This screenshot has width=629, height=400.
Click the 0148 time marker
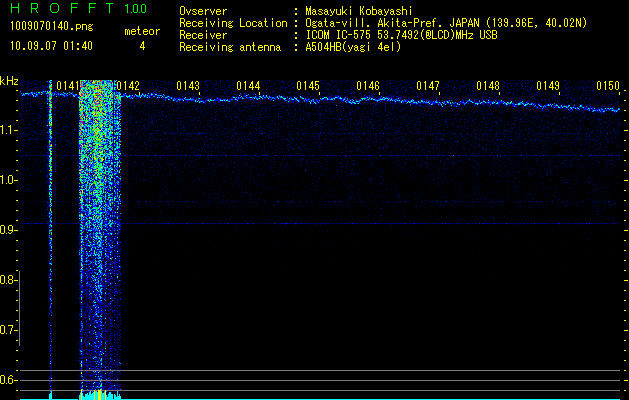coord(488,86)
